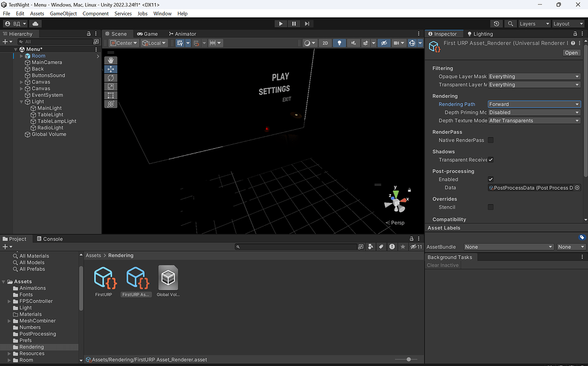Select the Rotate tool
This screenshot has height=366, width=588.
coord(110,78)
